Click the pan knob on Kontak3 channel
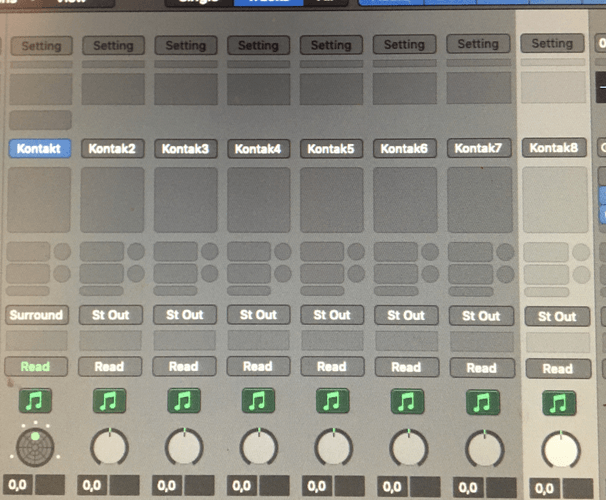 tap(184, 447)
